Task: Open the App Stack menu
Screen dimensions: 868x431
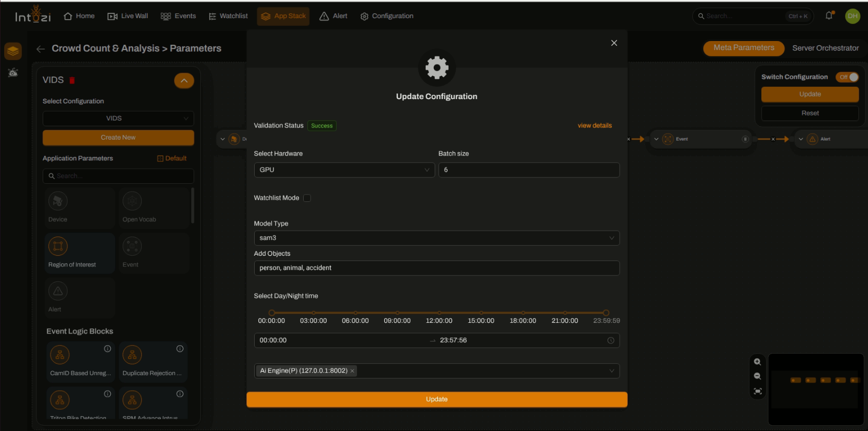Action: (283, 16)
